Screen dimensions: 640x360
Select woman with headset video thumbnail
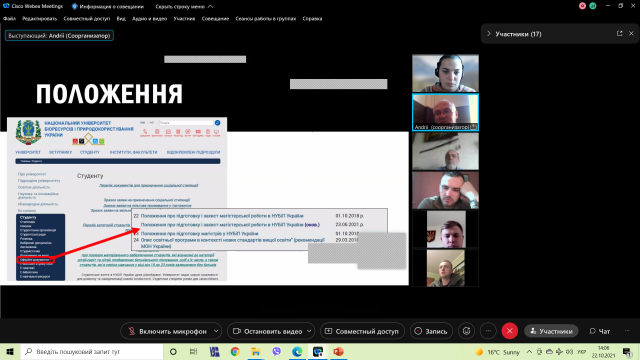coord(445,73)
